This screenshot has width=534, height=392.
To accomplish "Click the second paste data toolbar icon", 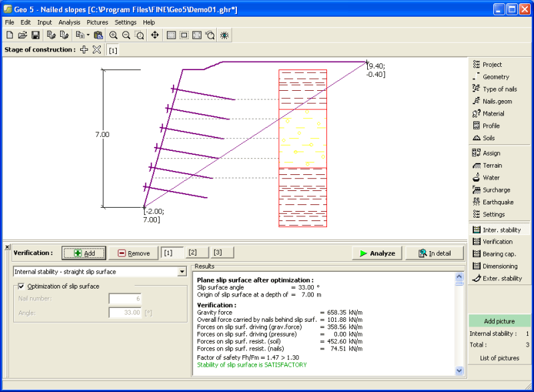I will [64, 35].
